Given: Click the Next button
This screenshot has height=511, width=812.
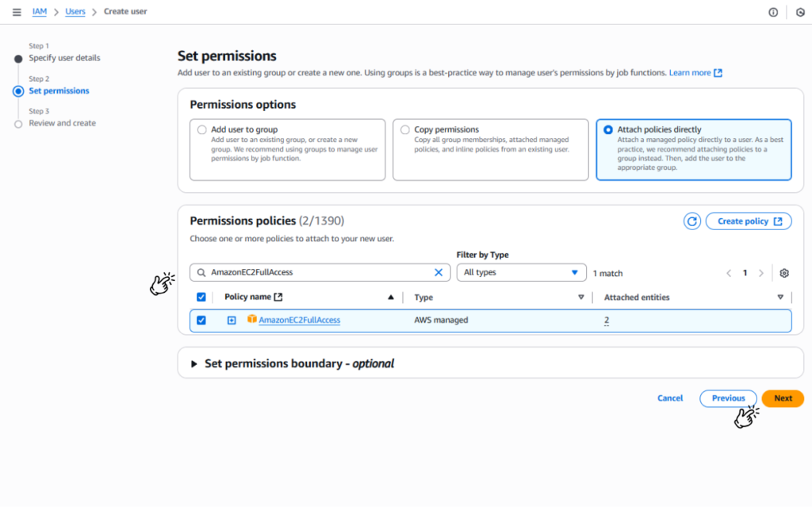Looking at the screenshot, I should [783, 398].
